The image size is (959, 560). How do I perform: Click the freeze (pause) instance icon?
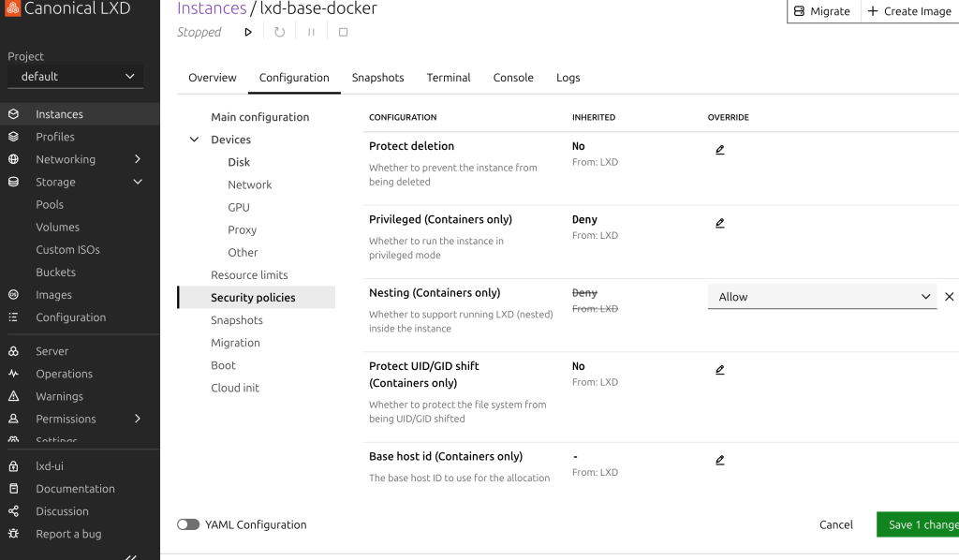tap(311, 32)
